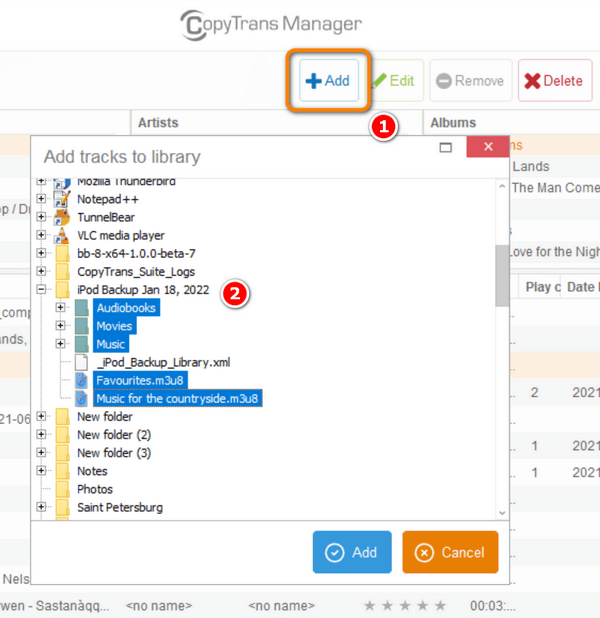Expand the TunnelBear tree node
The width and height of the screenshot is (600, 618).
41,216
